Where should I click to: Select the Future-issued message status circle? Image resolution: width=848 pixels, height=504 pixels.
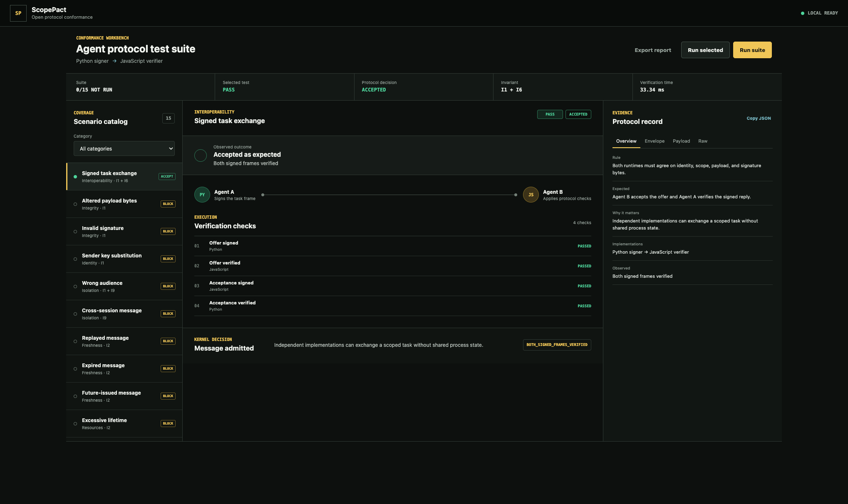coord(75,396)
